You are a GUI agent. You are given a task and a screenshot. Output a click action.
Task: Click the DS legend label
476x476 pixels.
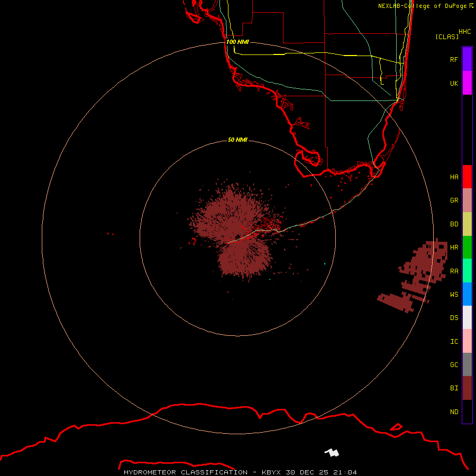click(454, 317)
